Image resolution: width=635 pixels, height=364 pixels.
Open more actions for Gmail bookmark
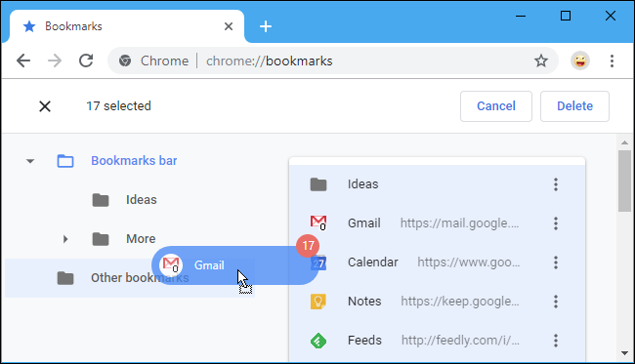point(556,223)
